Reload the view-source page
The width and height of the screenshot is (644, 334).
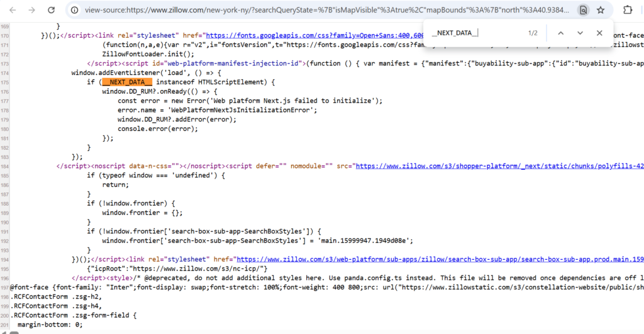(51, 10)
